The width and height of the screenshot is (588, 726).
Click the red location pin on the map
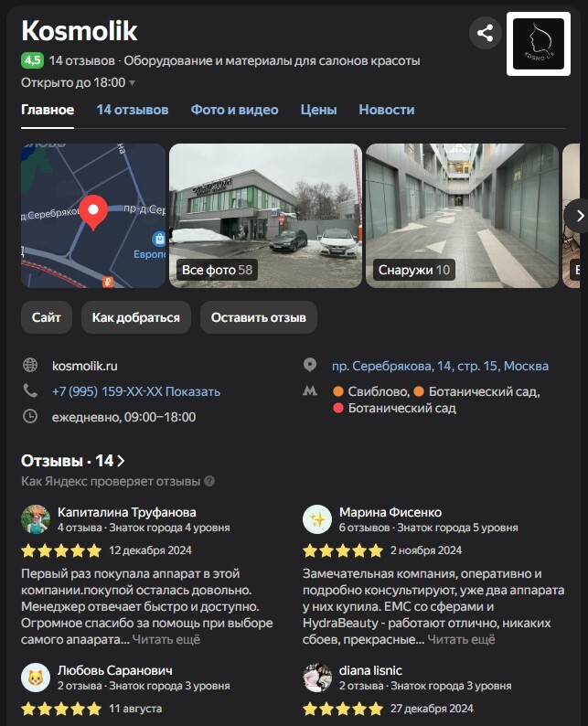93,212
